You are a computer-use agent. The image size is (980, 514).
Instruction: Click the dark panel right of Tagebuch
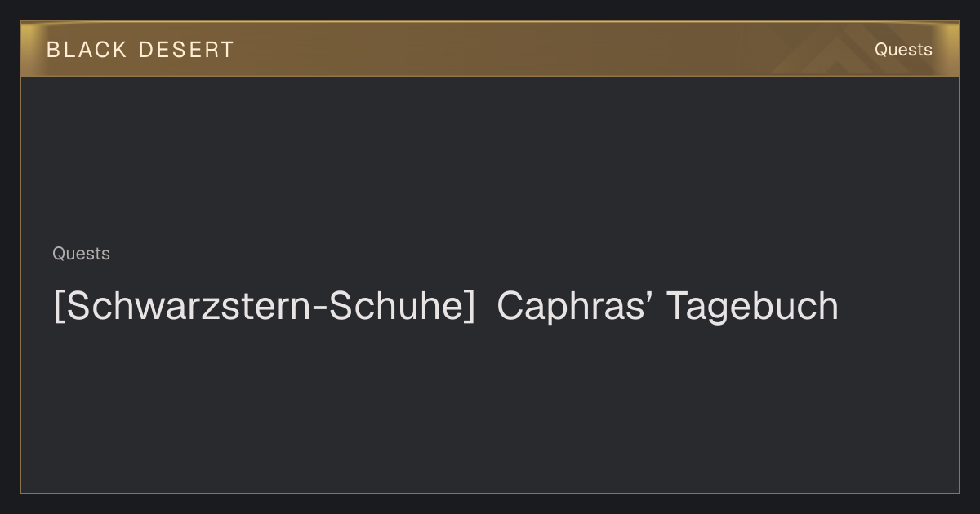pos(898,306)
